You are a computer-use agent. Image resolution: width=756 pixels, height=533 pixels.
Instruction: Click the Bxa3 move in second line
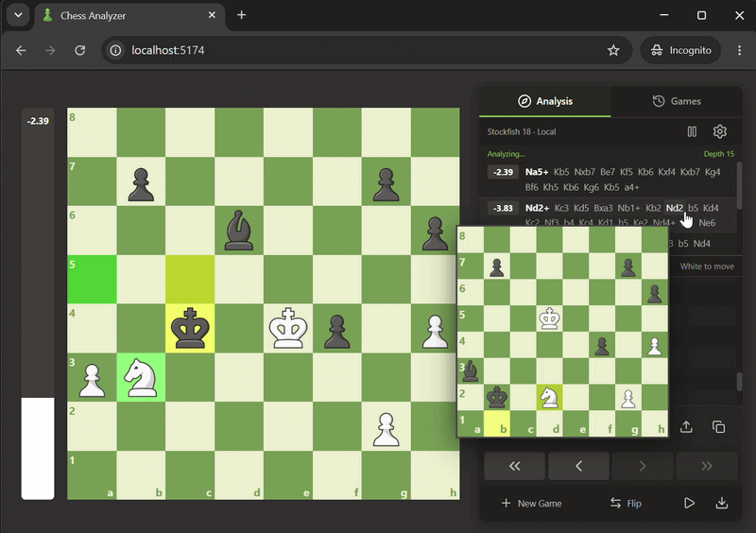603,208
